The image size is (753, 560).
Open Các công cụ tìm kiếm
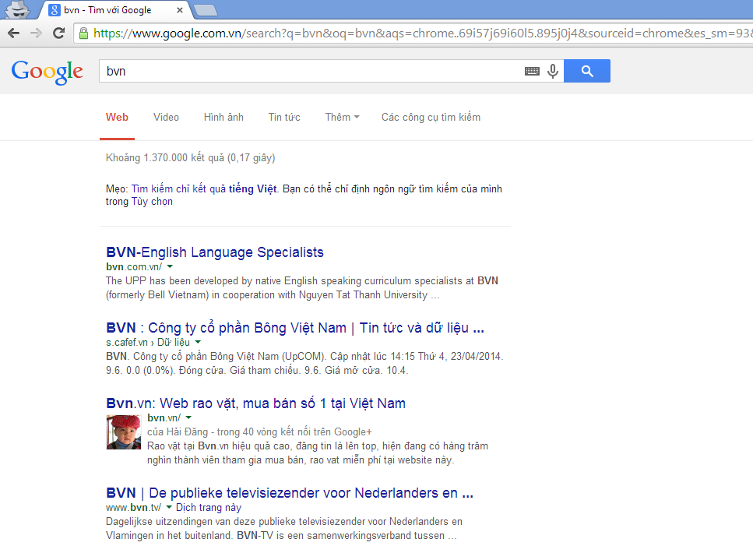pos(431,117)
